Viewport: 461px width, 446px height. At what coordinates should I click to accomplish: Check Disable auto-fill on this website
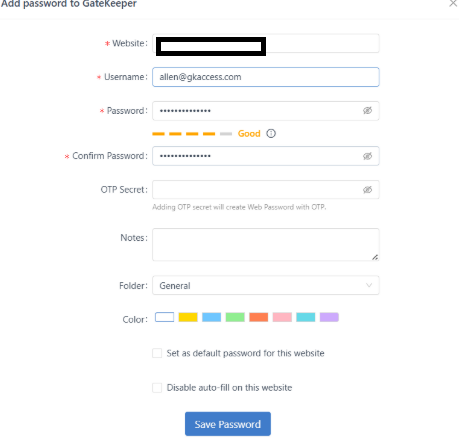[157, 388]
